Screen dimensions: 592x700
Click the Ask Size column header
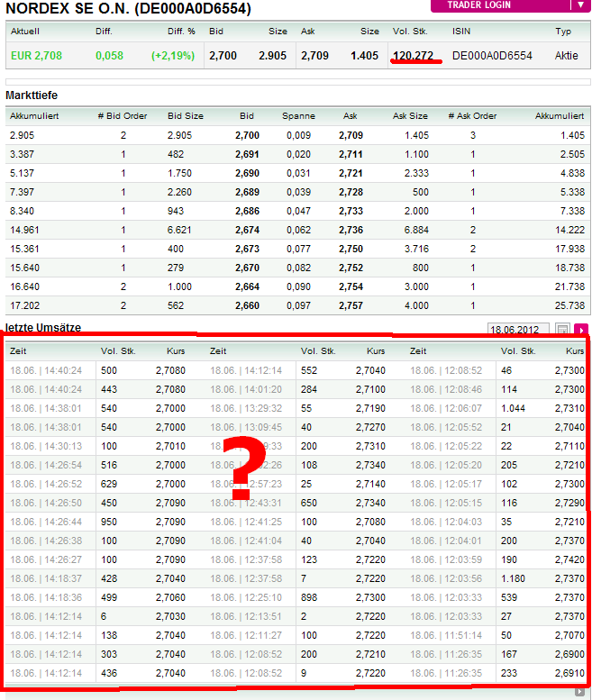[410, 116]
